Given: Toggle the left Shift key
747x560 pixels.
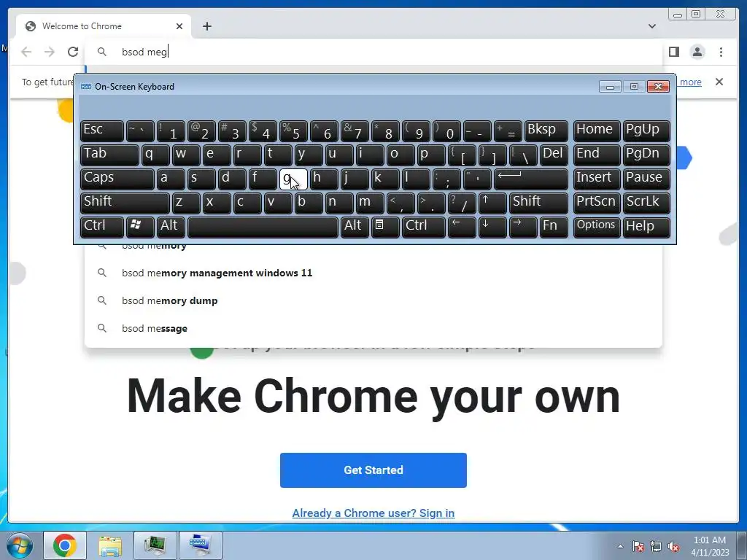Looking at the screenshot, I should tap(125, 203).
